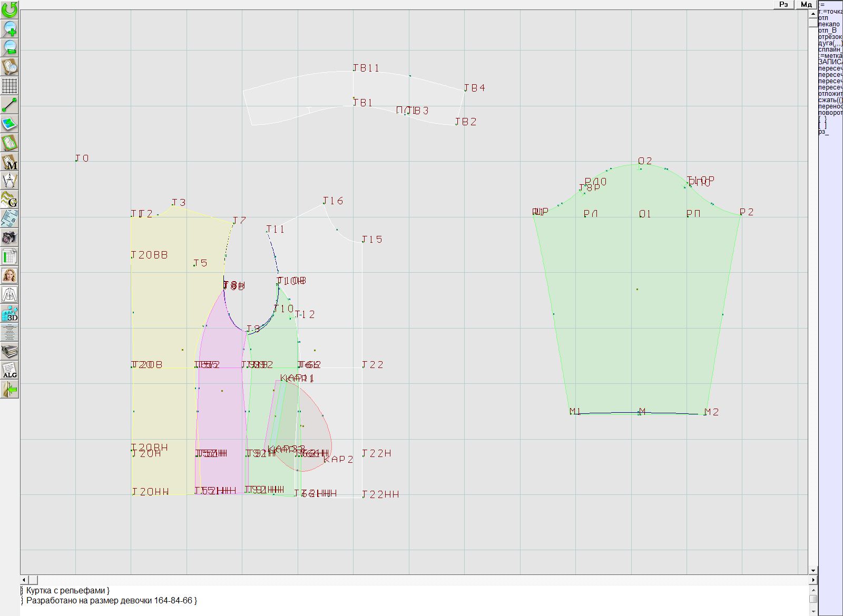Toggle the grid display icon

point(9,85)
